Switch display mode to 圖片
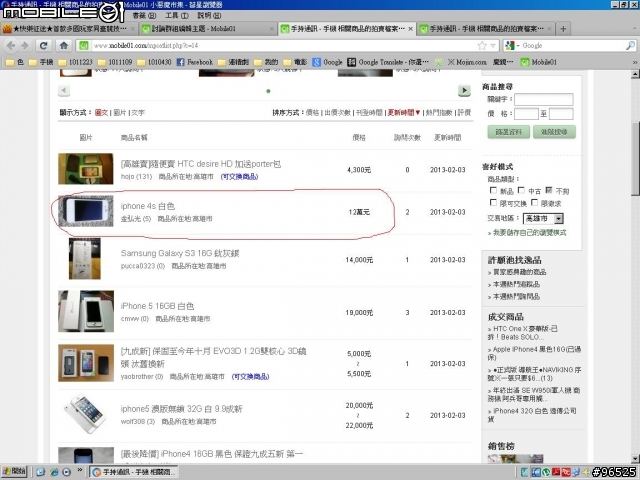The height and width of the screenshot is (480, 640). click(120, 112)
